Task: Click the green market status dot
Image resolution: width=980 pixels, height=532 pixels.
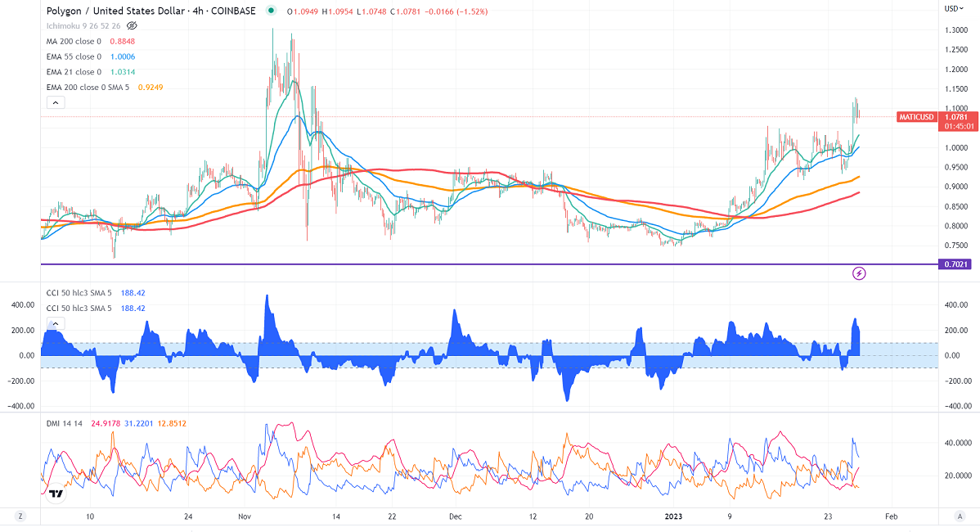Action: pyautogui.click(x=271, y=11)
